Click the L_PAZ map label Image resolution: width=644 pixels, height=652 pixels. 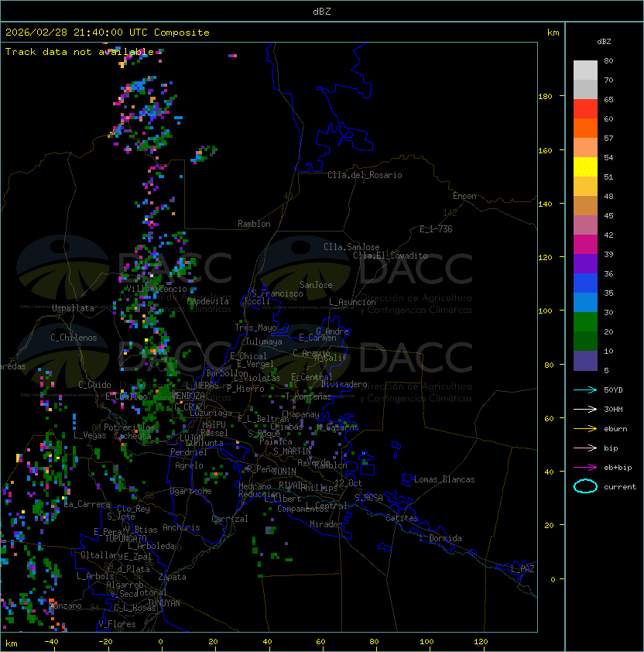(x=522, y=569)
